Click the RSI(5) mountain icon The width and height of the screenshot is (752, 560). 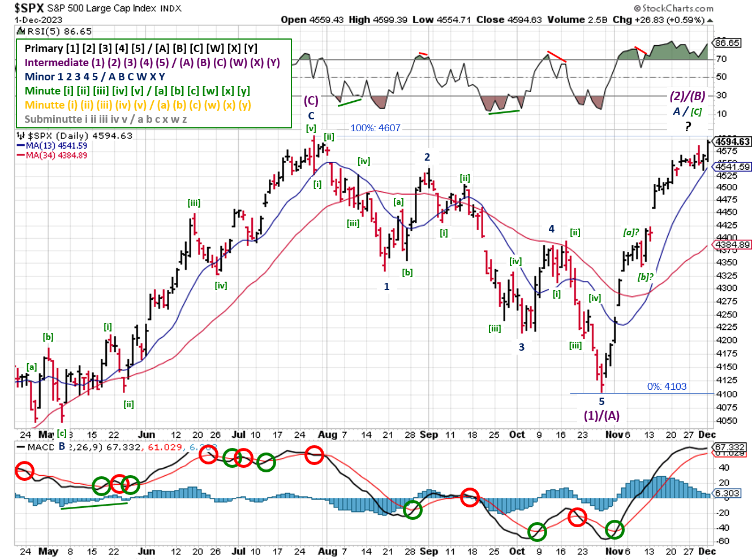pos(20,31)
